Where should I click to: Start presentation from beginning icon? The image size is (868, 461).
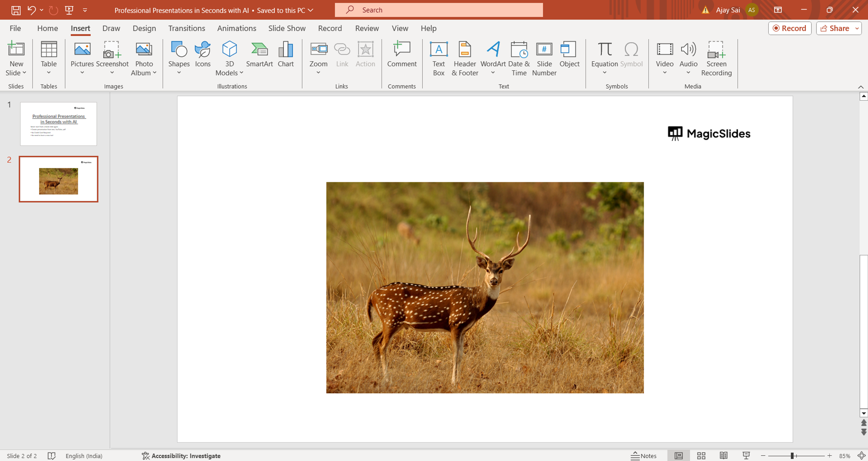[69, 10]
